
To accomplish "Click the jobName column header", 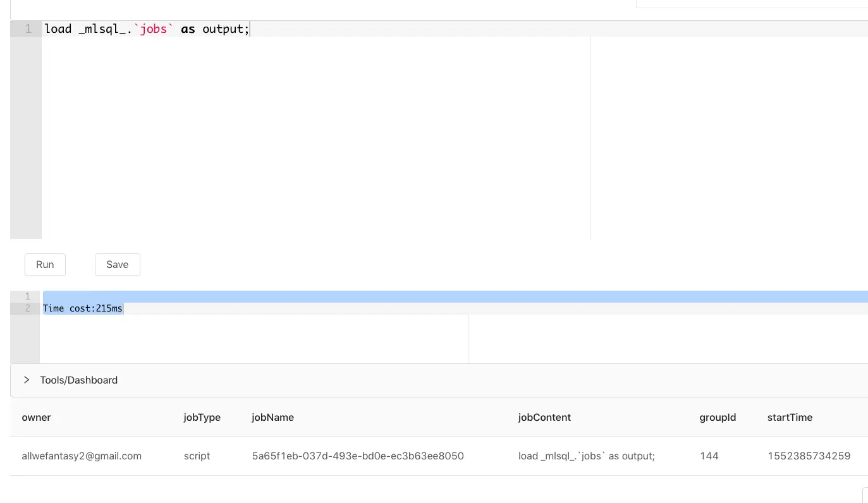I will point(272,418).
